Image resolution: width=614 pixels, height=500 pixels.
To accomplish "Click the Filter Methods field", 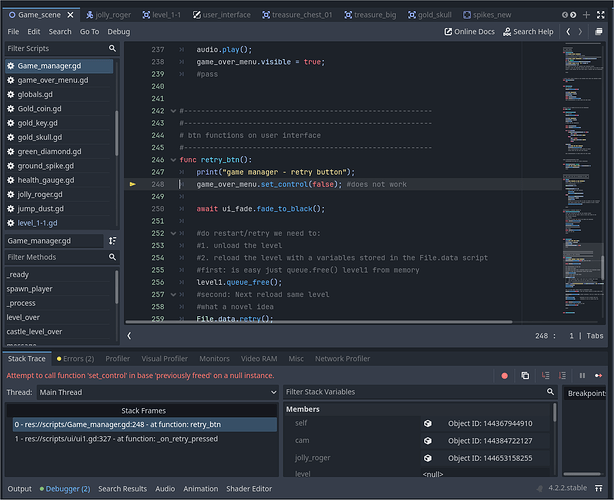I will tap(62, 257).
